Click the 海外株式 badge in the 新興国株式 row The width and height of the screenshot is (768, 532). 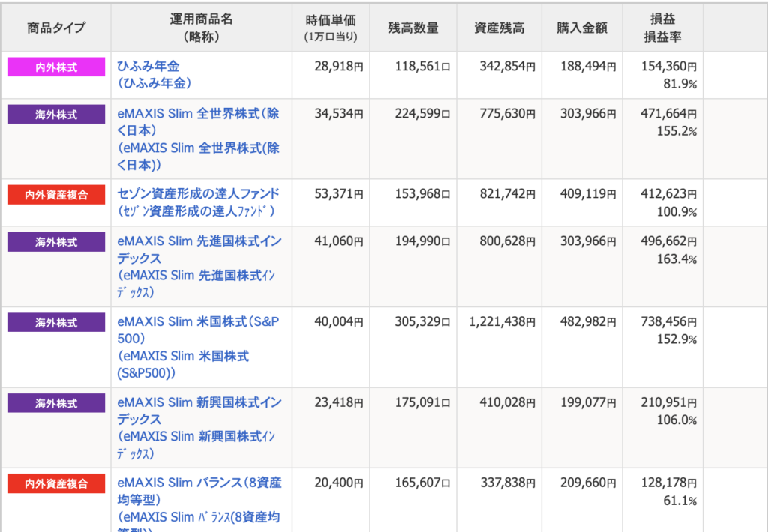click(56, 403)
